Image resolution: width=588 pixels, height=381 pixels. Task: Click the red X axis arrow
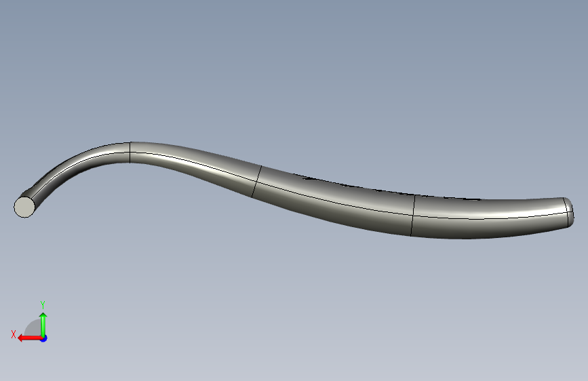tap(30, 338)
